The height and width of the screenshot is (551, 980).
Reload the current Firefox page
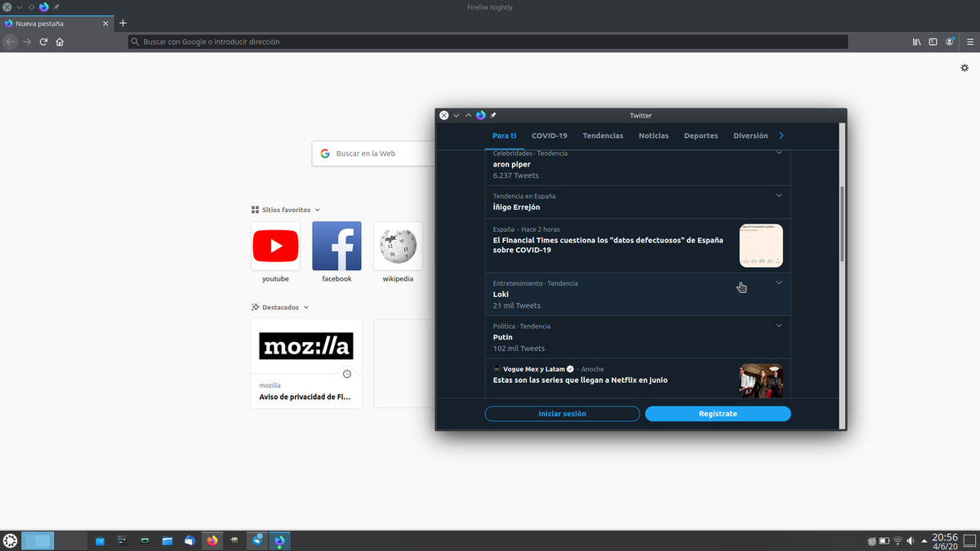43,42
